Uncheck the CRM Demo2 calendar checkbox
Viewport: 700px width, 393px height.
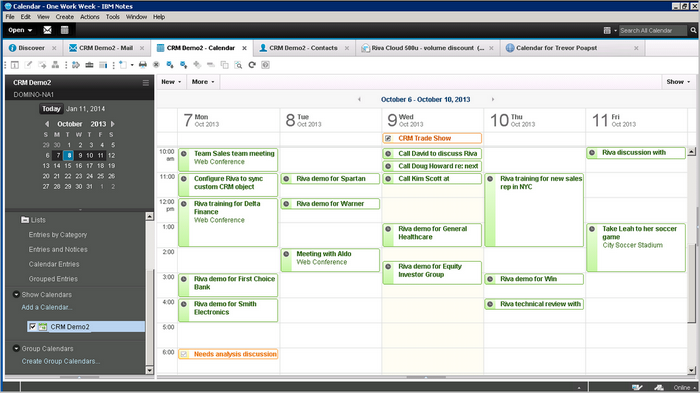(33, 327)
